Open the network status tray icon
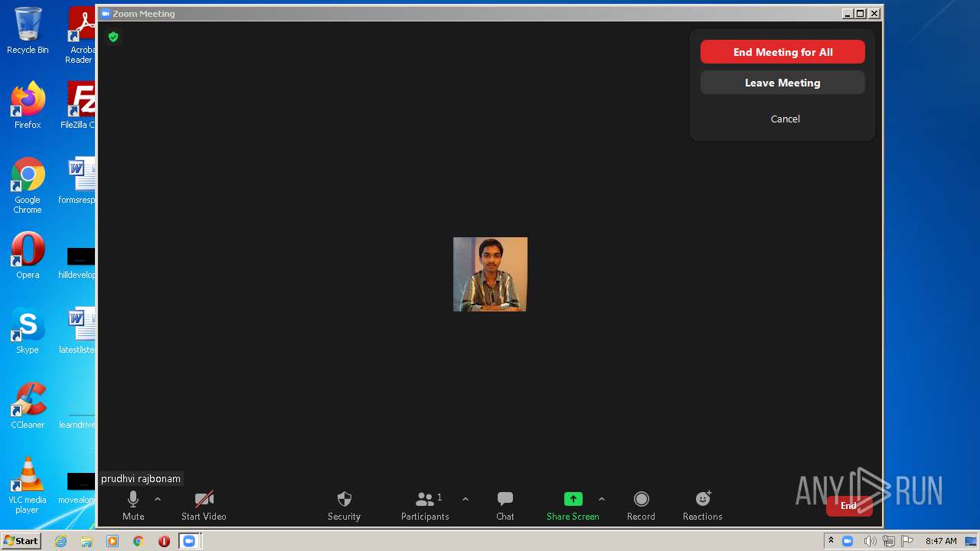Viewport: 980px width, 551px height. click(x=889, y=541)
